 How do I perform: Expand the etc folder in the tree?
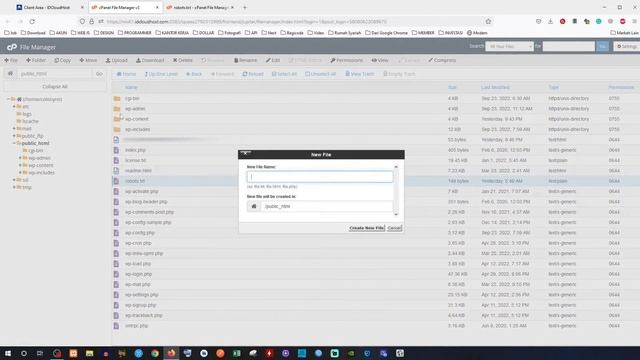pos(14,107)
